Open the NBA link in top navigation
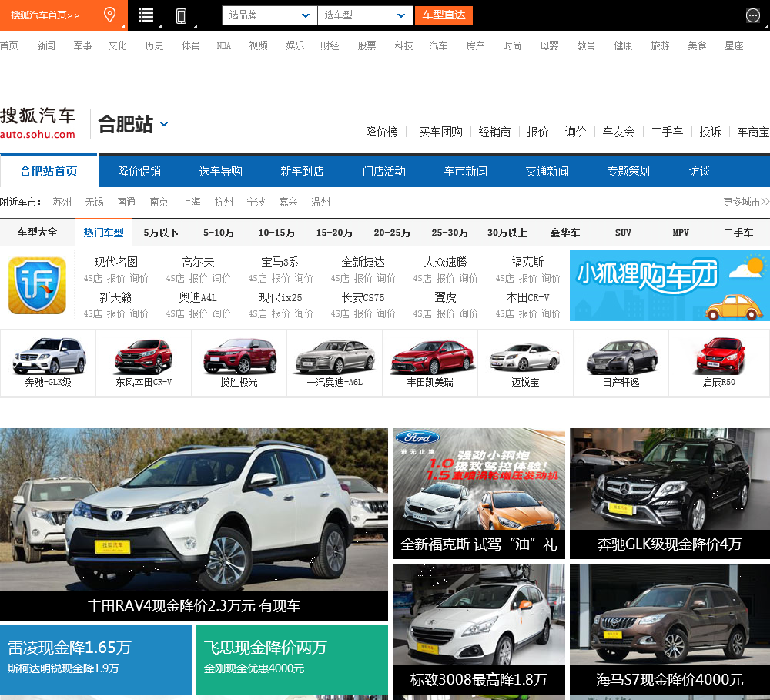The width and height of the screenshot is (770, 700). [x=224, y=45]
